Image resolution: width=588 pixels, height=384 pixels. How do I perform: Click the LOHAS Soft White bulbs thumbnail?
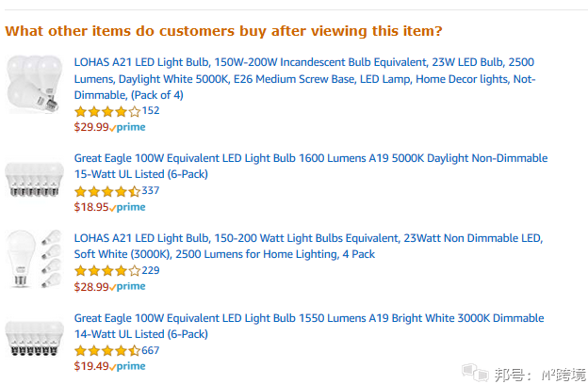click(34, 259)
